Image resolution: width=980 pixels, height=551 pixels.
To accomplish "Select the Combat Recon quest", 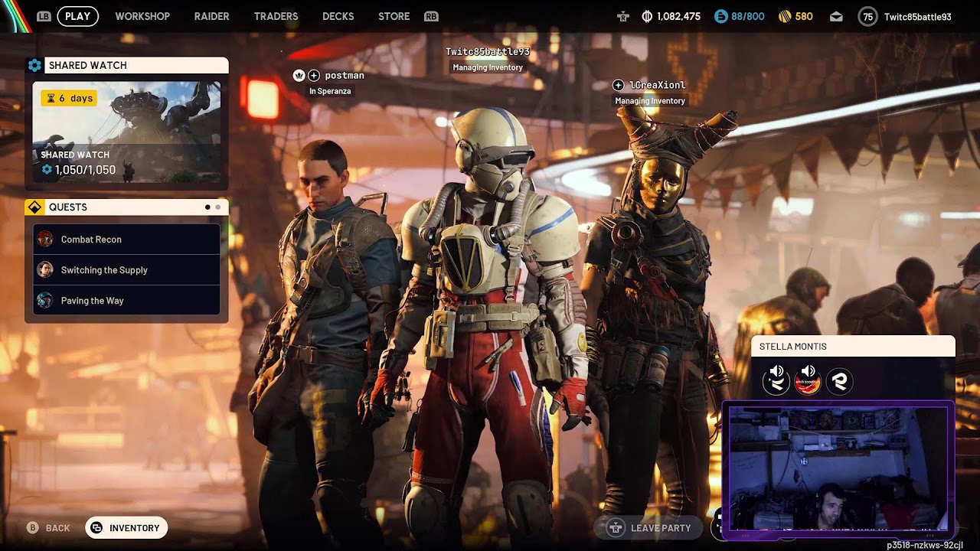I will [126, 240].
